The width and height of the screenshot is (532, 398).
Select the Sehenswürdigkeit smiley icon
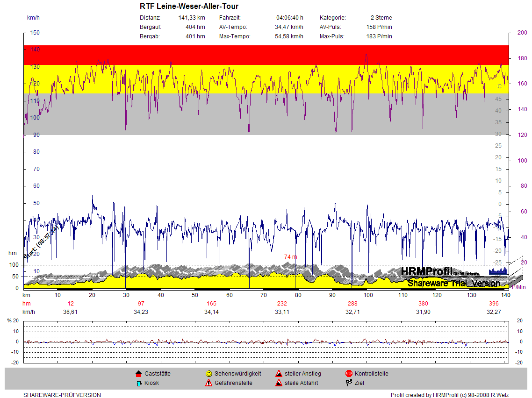click(x=208, y=374)
